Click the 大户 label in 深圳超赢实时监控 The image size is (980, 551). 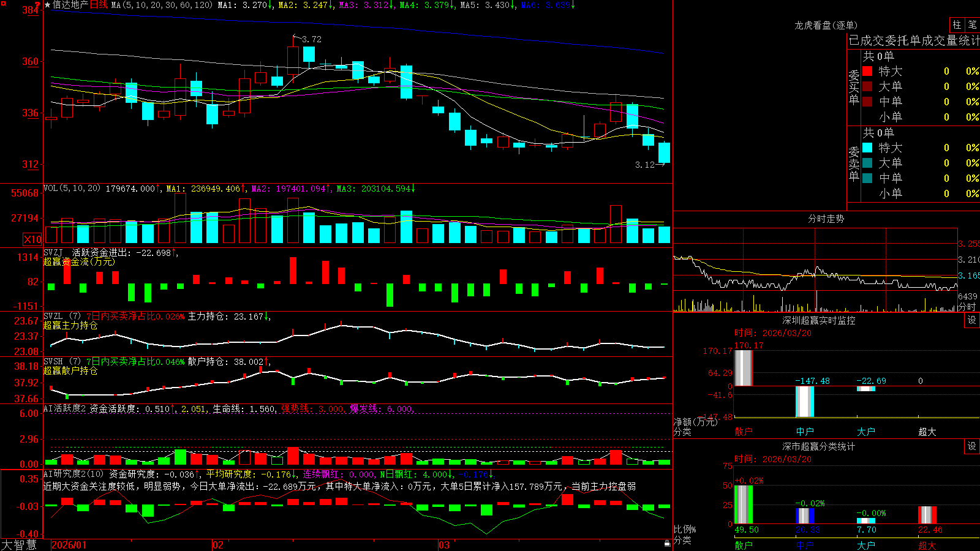click(x=866, y=432)
